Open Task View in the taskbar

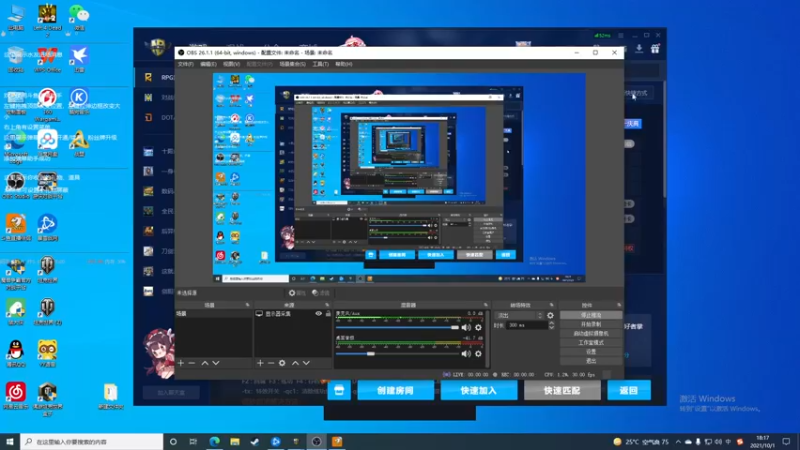[x=193, y=441]
